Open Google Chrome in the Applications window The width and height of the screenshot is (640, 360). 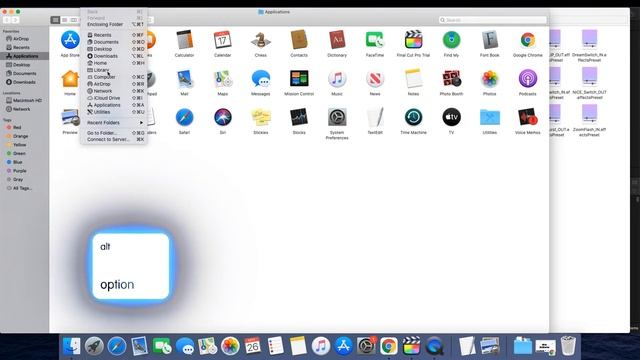(x=528, y=40)
